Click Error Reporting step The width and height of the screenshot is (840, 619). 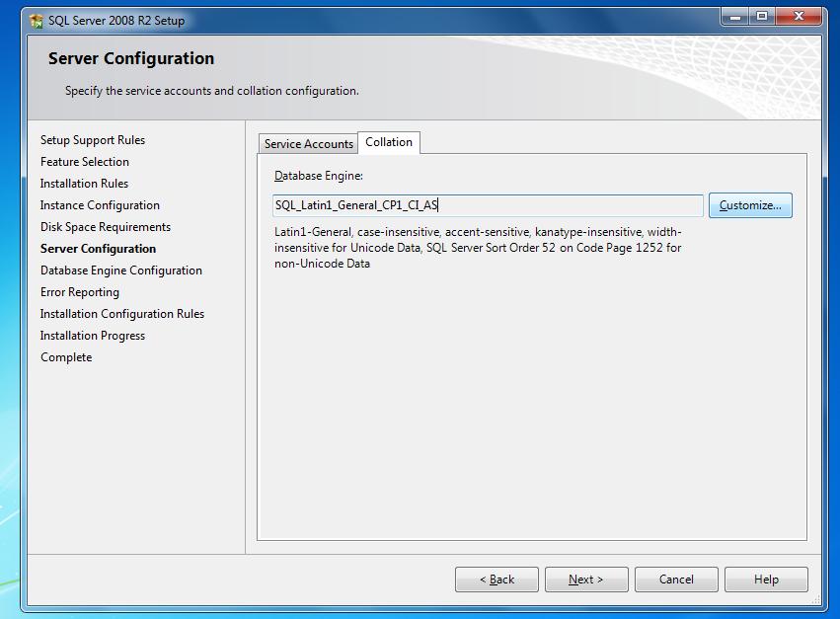80,292
